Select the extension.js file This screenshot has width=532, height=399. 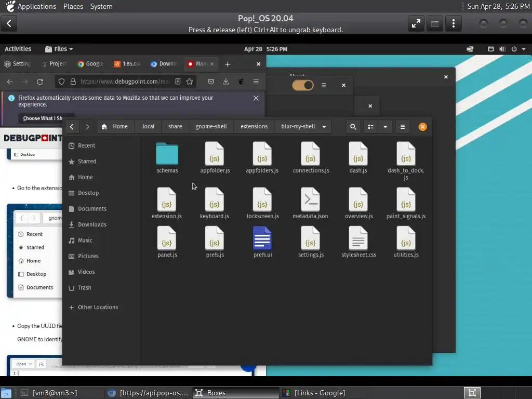click(x=167, y=203)
